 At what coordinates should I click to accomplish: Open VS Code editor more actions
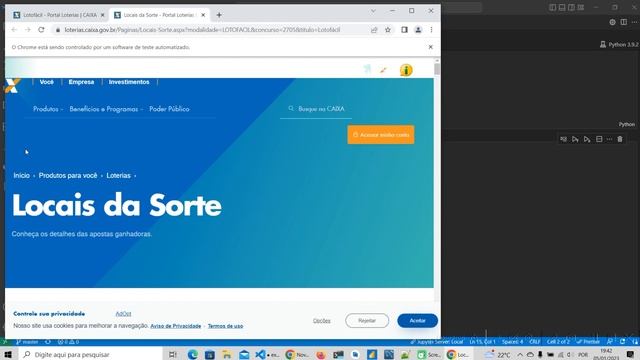click(634, 22)
